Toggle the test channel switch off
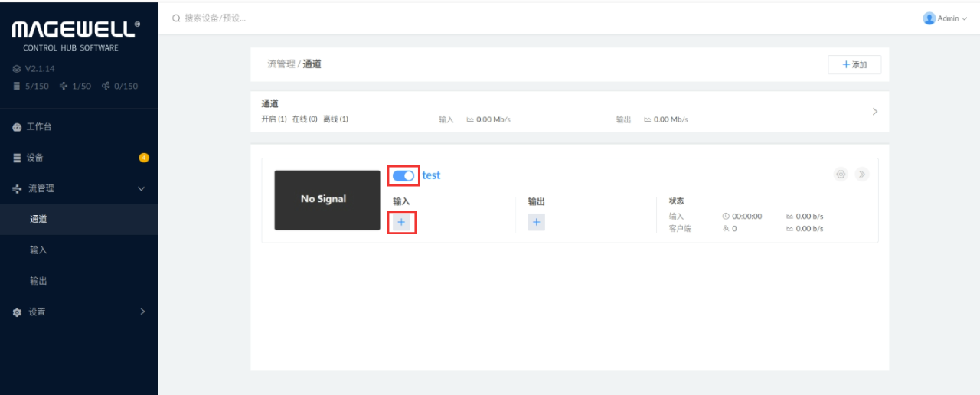Image resolution: width=980 pixels, height=395 pixels. (403, 175)
